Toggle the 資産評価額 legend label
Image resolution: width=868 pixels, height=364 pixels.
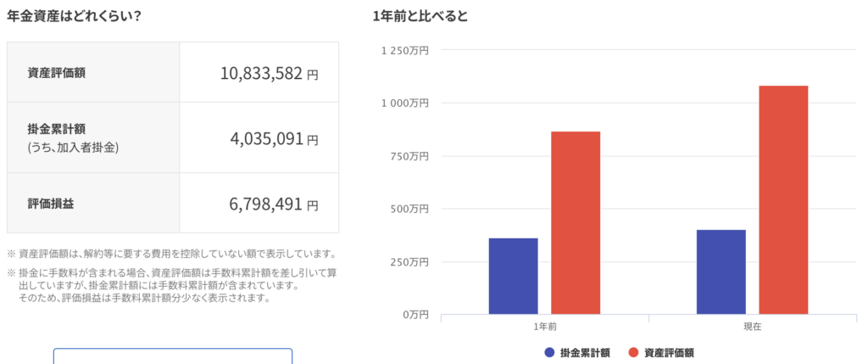click(x=669, y=352)
